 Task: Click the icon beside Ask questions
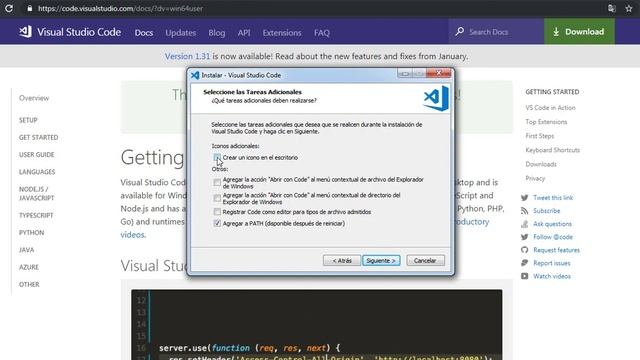[x=524, y=224]
